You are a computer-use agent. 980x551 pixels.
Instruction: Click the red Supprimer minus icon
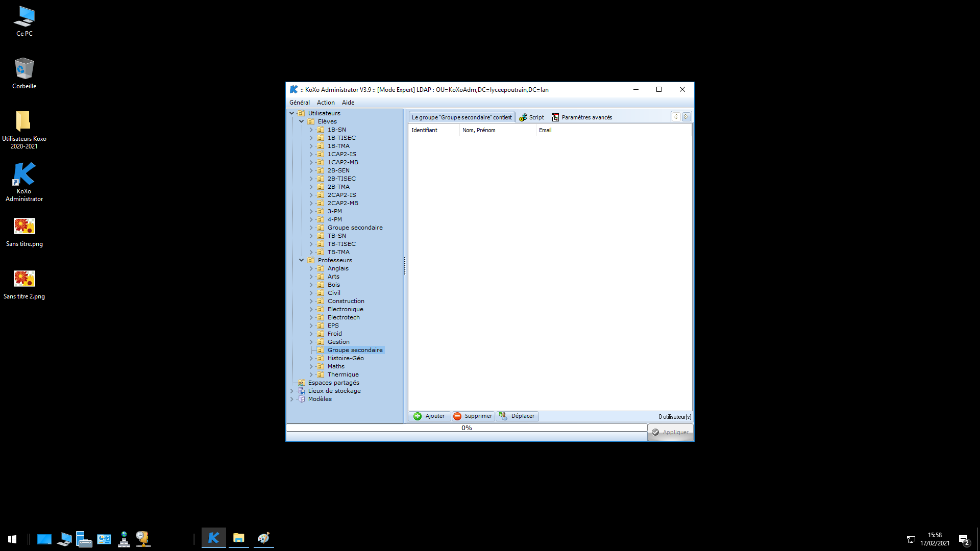point(457,416)
